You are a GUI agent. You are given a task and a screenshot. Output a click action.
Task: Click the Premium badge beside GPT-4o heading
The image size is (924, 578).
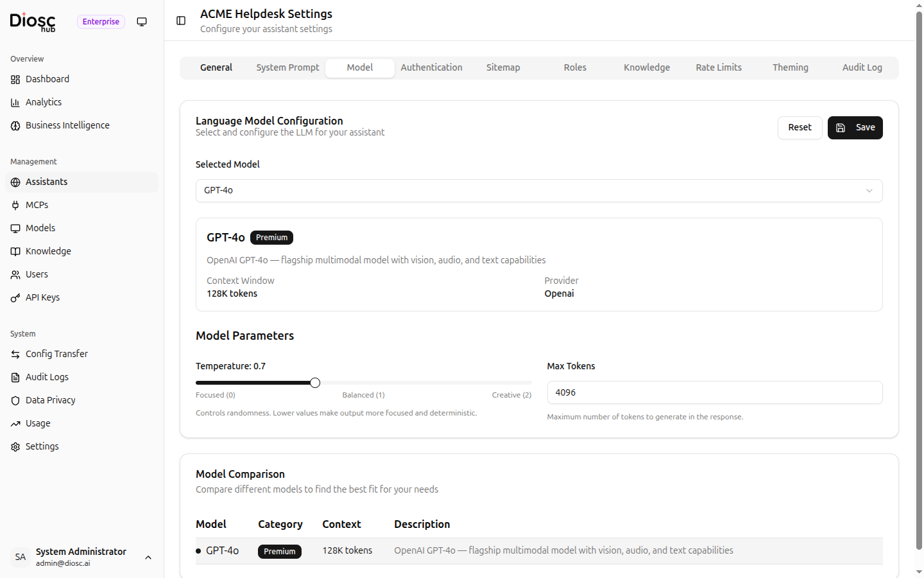point(271,238)
